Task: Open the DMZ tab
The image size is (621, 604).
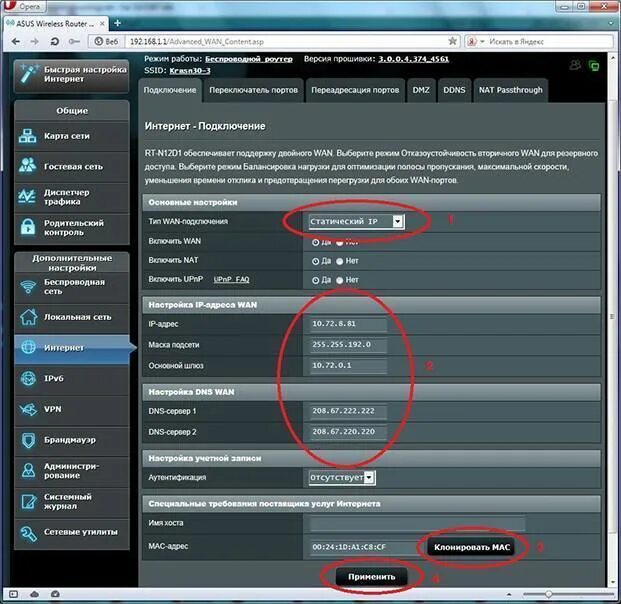Action: tap(421, 90)
